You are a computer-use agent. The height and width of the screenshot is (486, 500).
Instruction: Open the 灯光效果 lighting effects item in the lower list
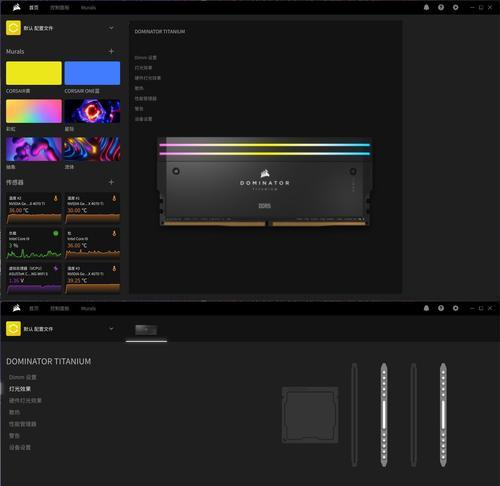coord(20,389)
